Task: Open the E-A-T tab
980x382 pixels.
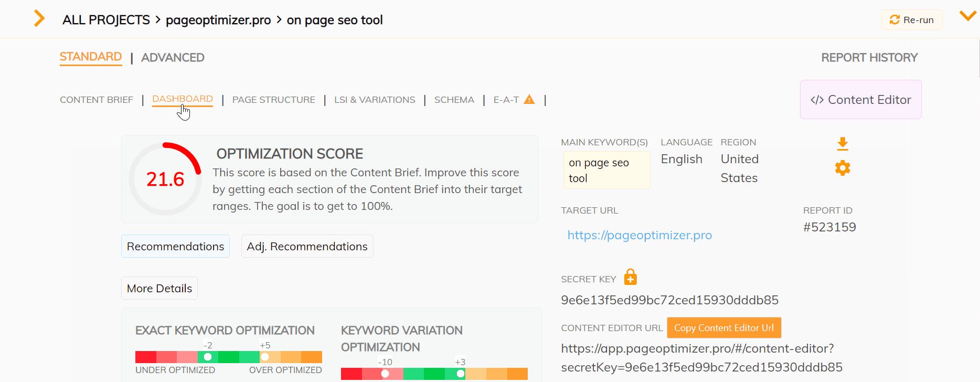Action: pos(506,100)
